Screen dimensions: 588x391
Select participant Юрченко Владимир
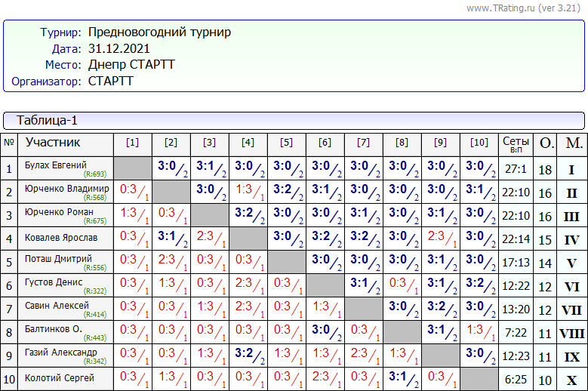(x=66, y=188)
